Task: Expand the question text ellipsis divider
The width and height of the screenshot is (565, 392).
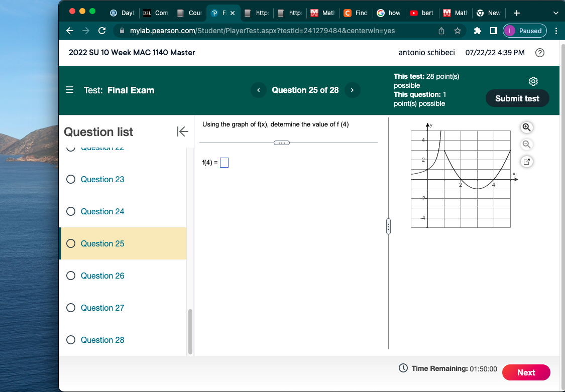Action: [281, 143]
